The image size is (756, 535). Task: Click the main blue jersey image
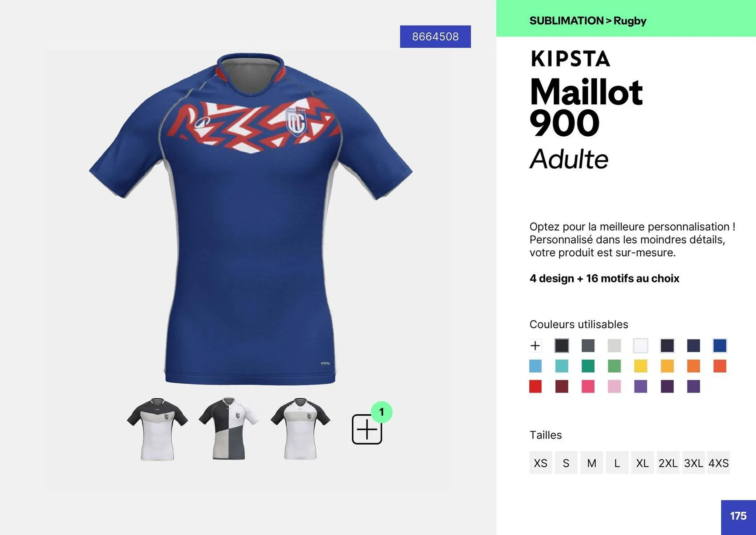(x=250, y=219)
